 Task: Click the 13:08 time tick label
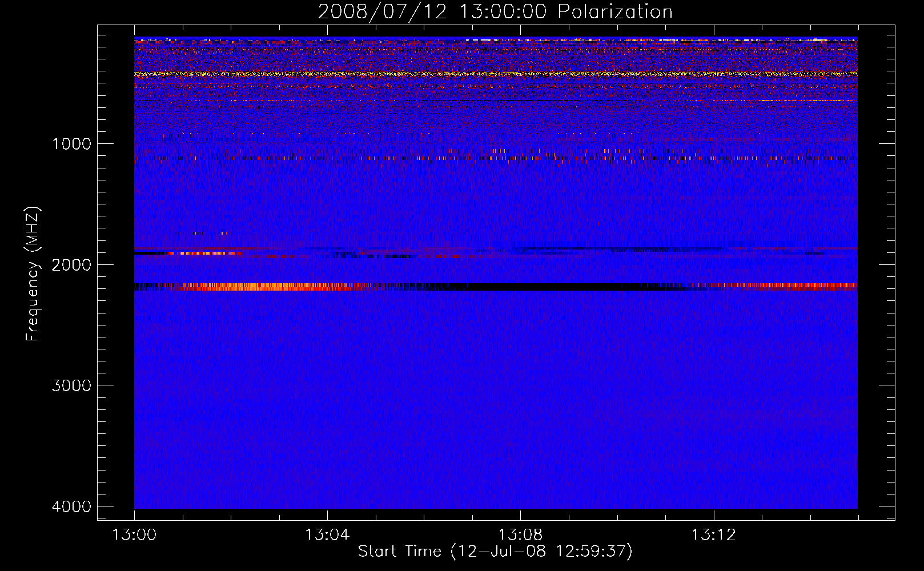[520, 535]
